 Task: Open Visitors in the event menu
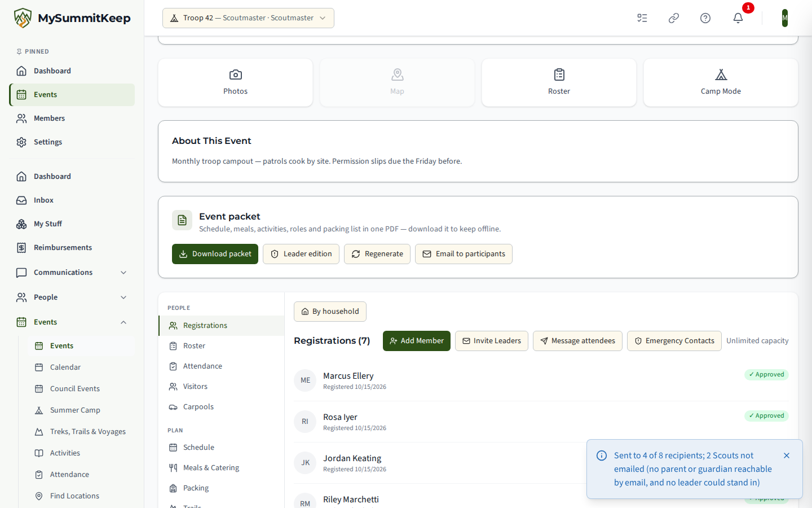(221, 387)
